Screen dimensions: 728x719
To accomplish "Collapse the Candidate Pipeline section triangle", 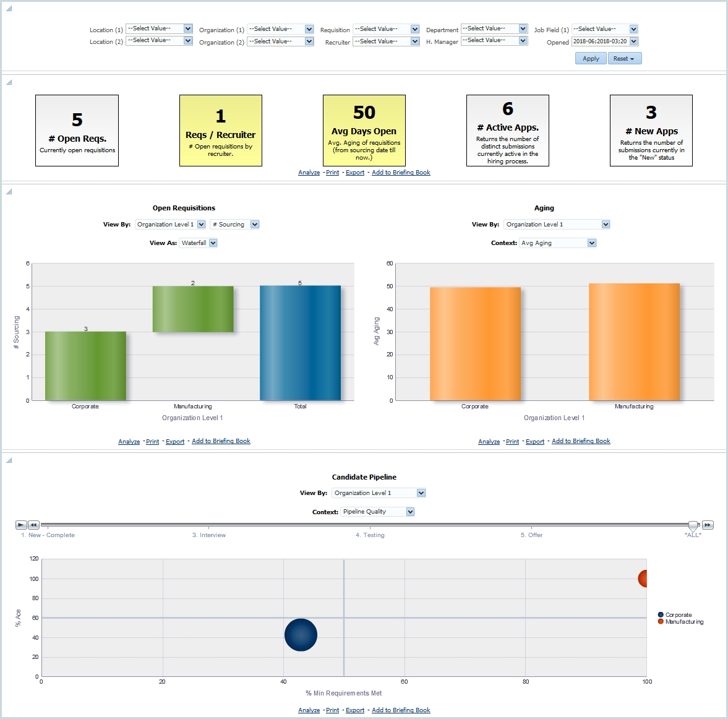I will pos(9,460).
